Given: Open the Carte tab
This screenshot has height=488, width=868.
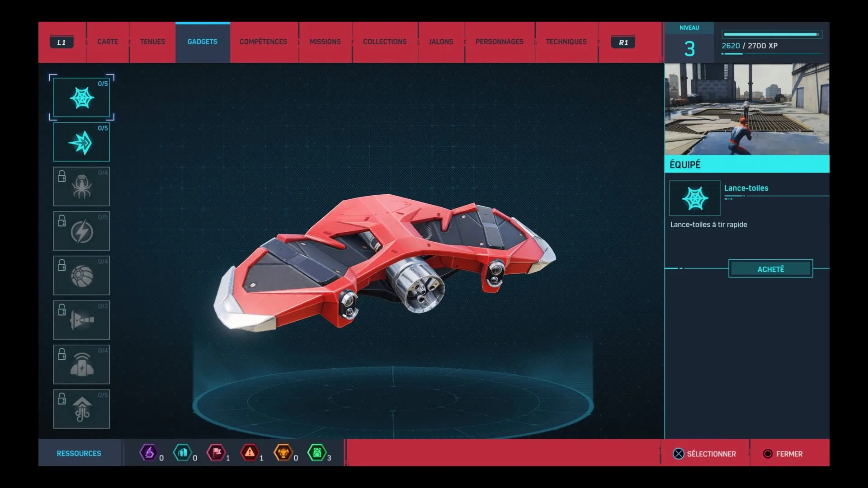Looking at the screenshot, I should point(108,42).
